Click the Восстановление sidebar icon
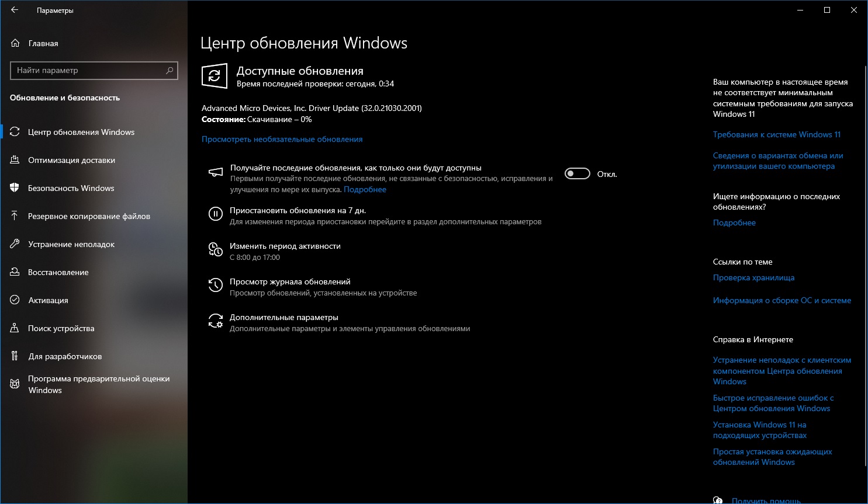 click(x=15, y=272)
